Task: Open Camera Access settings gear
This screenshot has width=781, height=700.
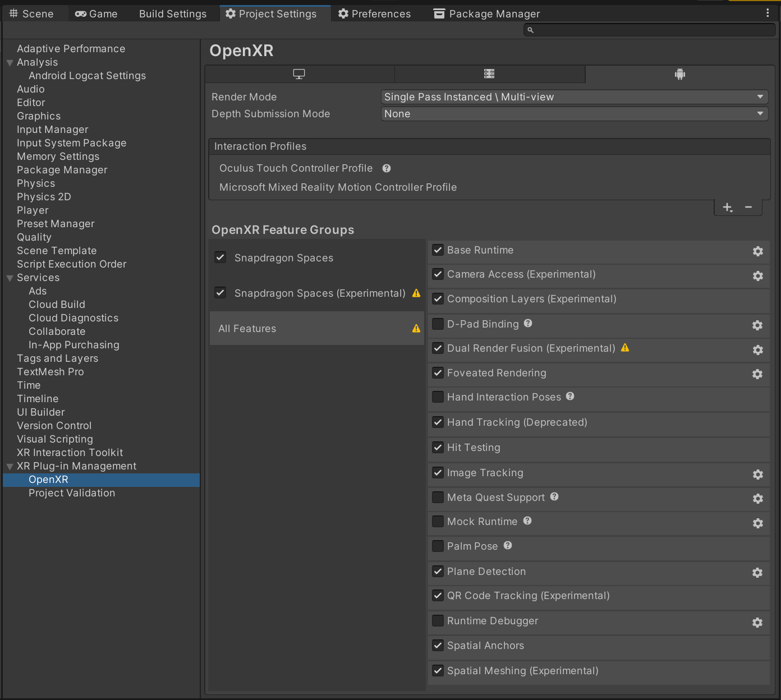Action: click(757, 276)
